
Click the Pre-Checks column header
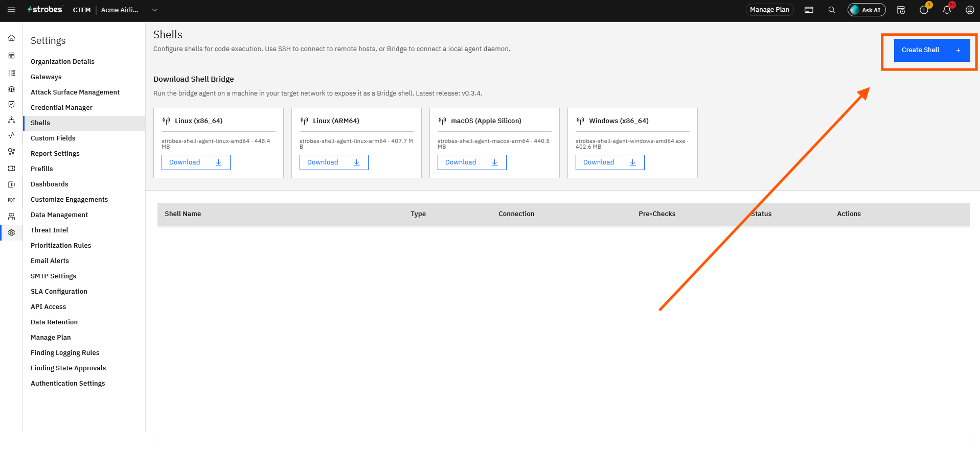[x=657, y=214]
